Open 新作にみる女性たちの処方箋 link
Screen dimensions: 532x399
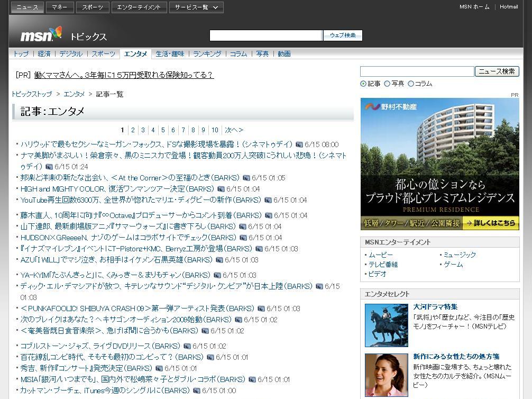pyautogui.click(x=456, y=357)
